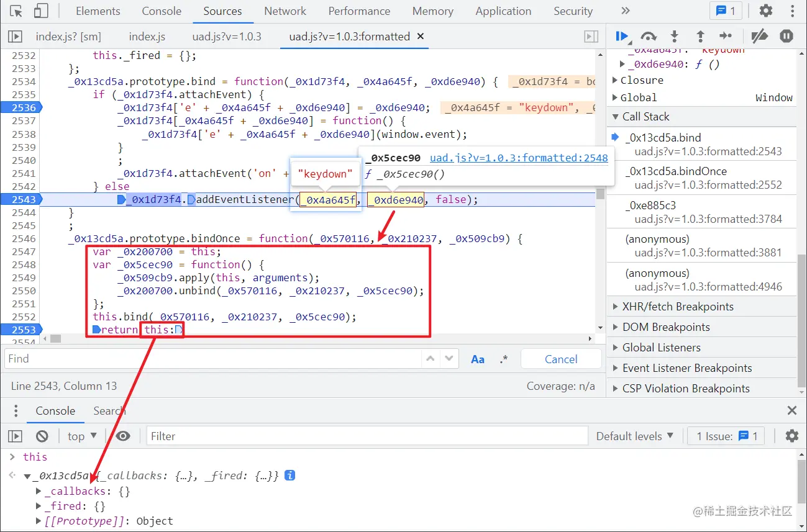Expand the _callbacks property in console

coord(39,492)
